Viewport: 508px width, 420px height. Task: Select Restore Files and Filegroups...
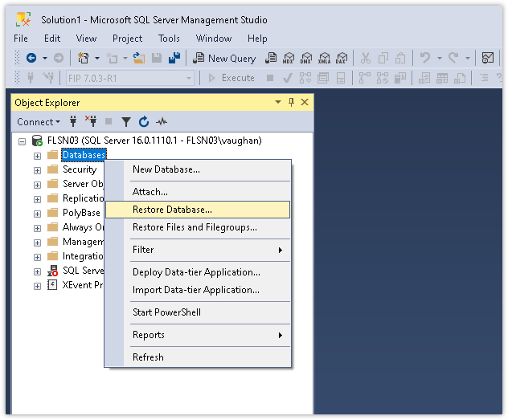(x=198, y=227)
